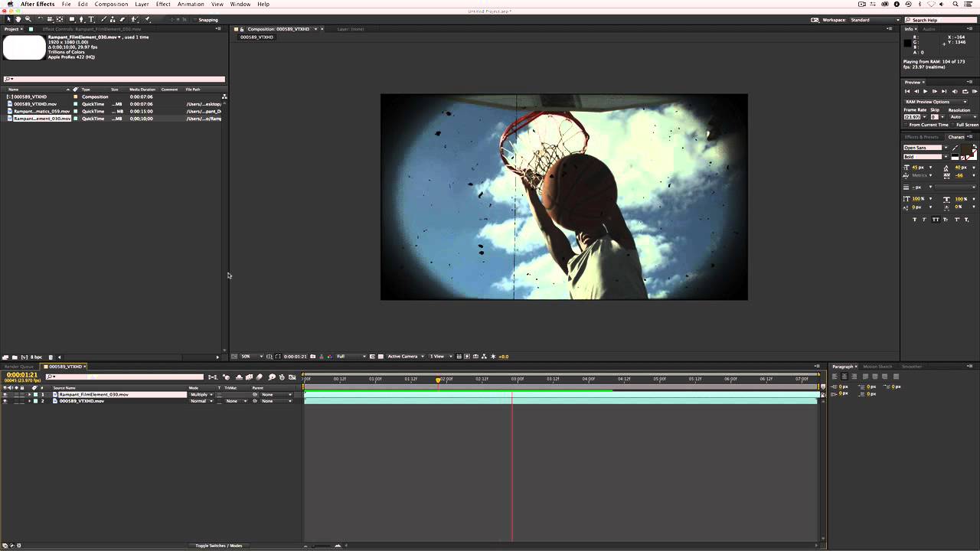Screen dimensions: 980x551
Task: Click the Search Help field
Action: click(942, 20)
